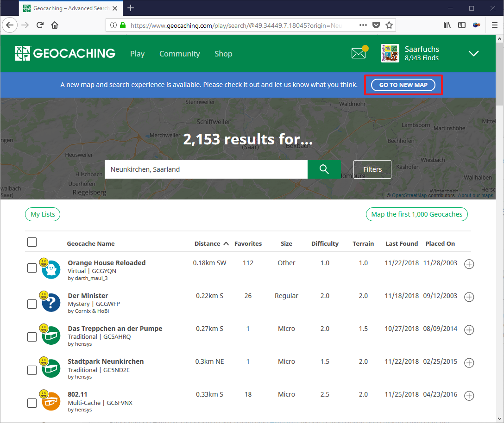
Task: Sort results by Geocache Name column
Action: pyautogui.click(x=91, y=244)
